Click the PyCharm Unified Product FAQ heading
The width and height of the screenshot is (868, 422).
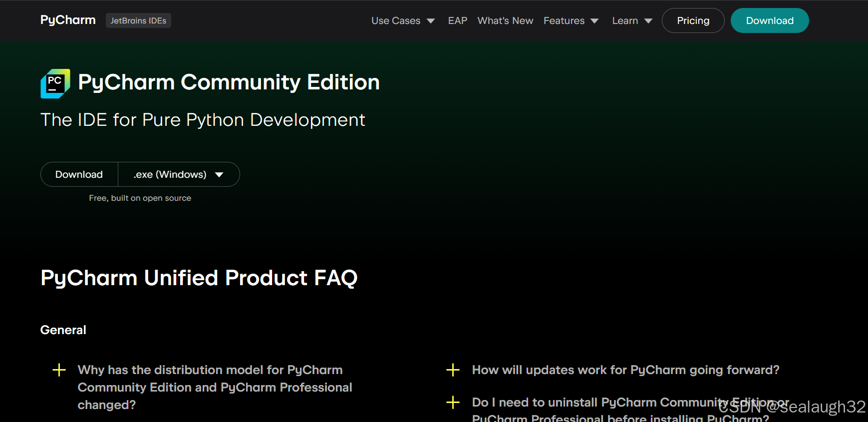199,278
